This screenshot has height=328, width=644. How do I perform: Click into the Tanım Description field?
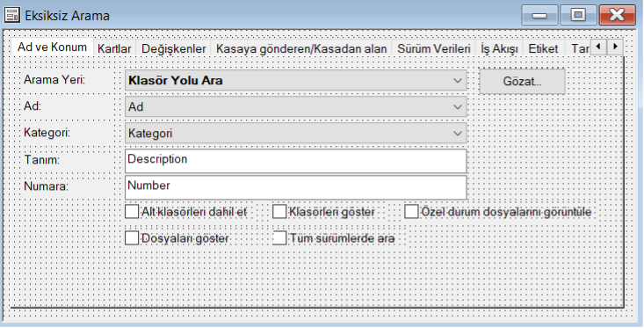pyautogui.click(x=296, y=161)
